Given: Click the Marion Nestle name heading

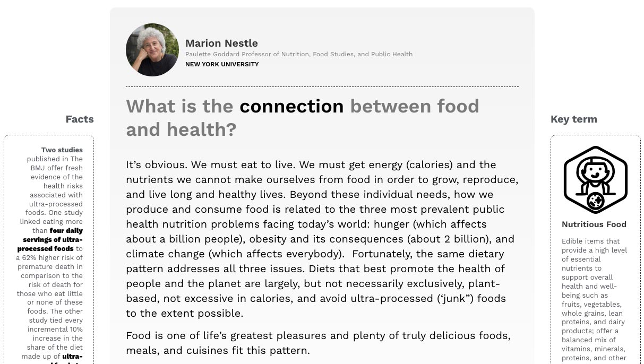Looking at the screenshot, I should pos(221,44).
